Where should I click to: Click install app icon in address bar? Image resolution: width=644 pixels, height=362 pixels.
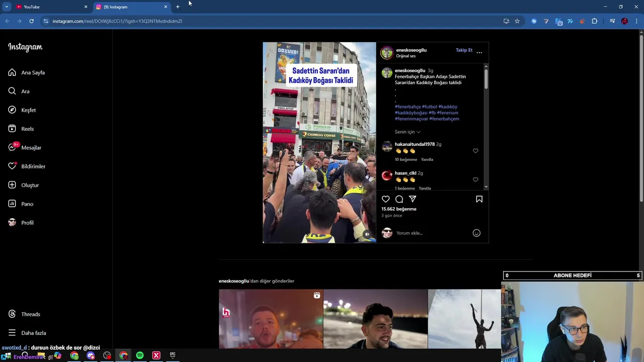pos(506,21)
